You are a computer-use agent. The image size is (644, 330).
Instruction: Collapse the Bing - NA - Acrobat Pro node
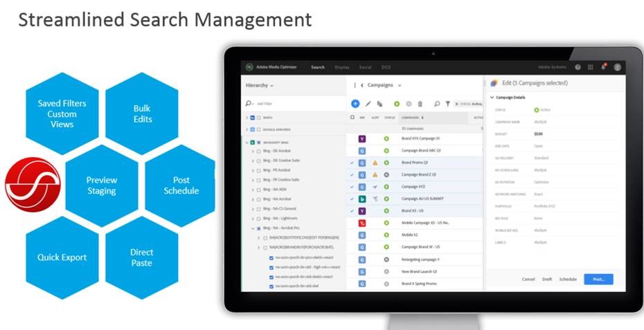pyautogui.click(x=253, y=228)
